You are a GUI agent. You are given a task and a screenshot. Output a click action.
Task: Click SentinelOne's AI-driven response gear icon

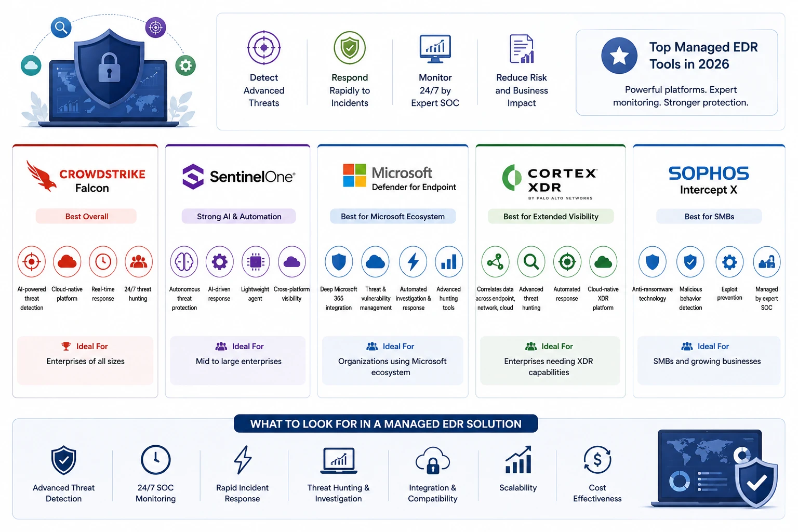pyautogui.click(x=219, y=261)
